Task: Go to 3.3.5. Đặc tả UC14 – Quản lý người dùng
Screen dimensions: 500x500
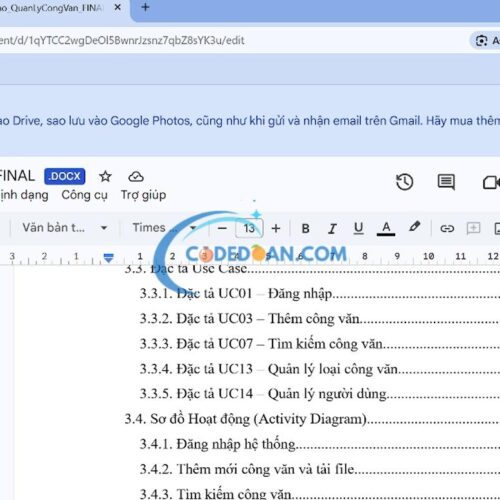Action: pos(263,394)
